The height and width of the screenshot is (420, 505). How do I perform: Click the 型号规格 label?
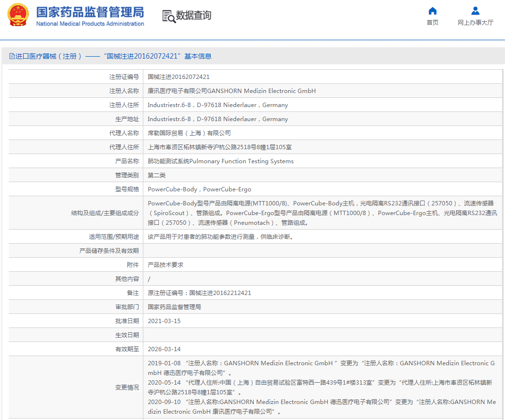127,189
